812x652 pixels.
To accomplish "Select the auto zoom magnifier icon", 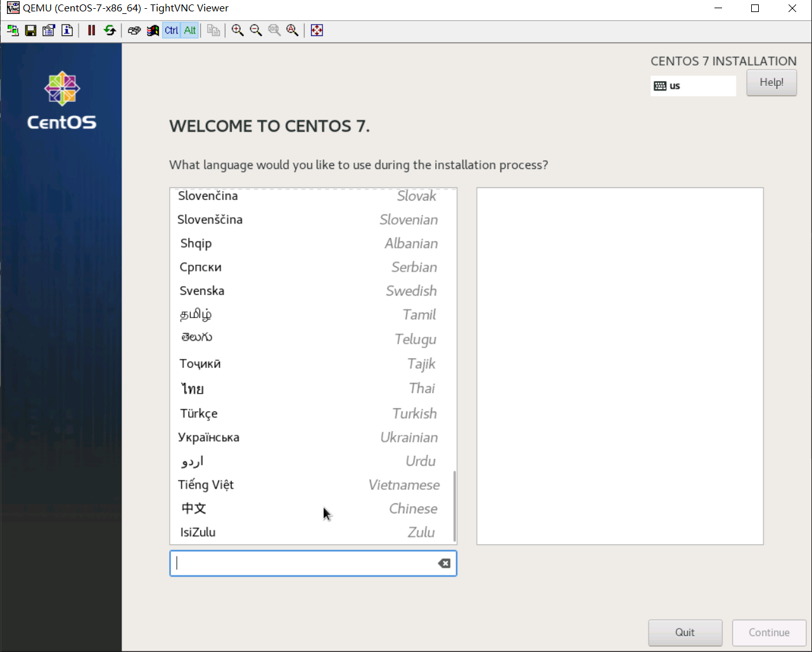I will point(293,30).
